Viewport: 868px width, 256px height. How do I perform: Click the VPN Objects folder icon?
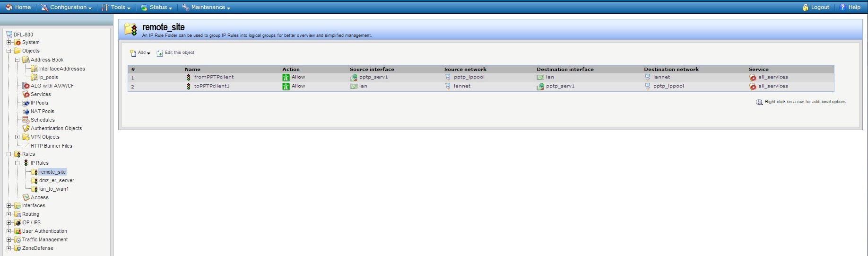click(x=26, y=137)
